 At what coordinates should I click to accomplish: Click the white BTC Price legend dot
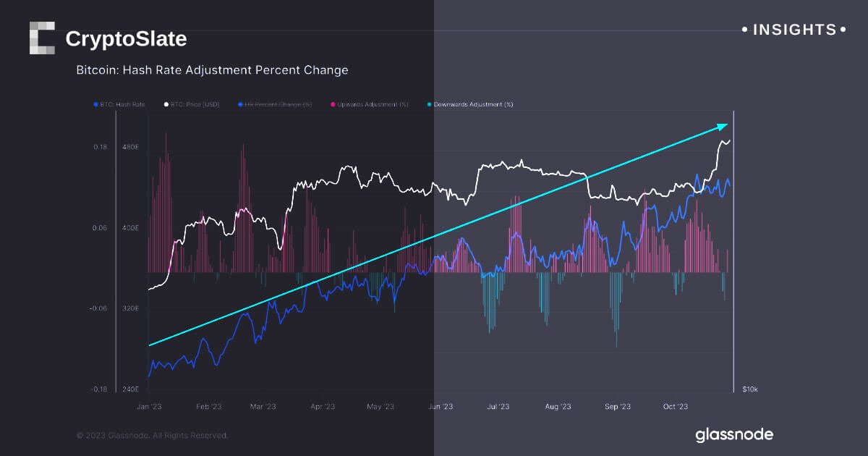[166, 105]
